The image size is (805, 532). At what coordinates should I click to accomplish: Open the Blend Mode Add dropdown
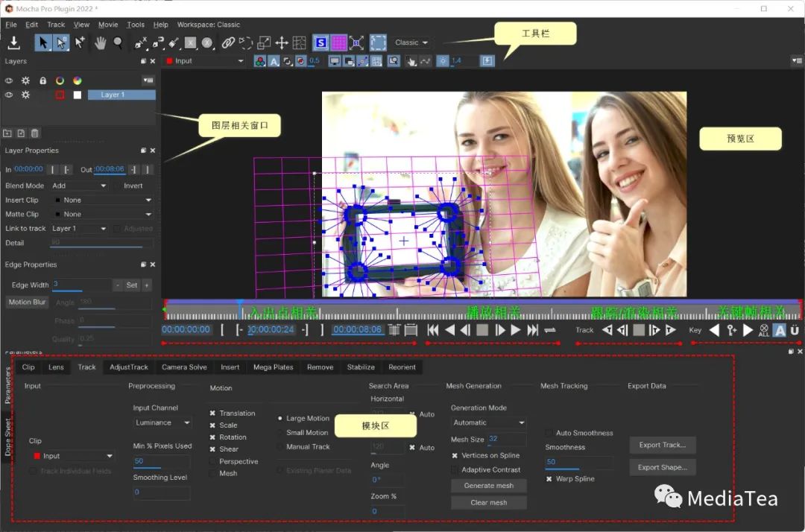(79, 186)
